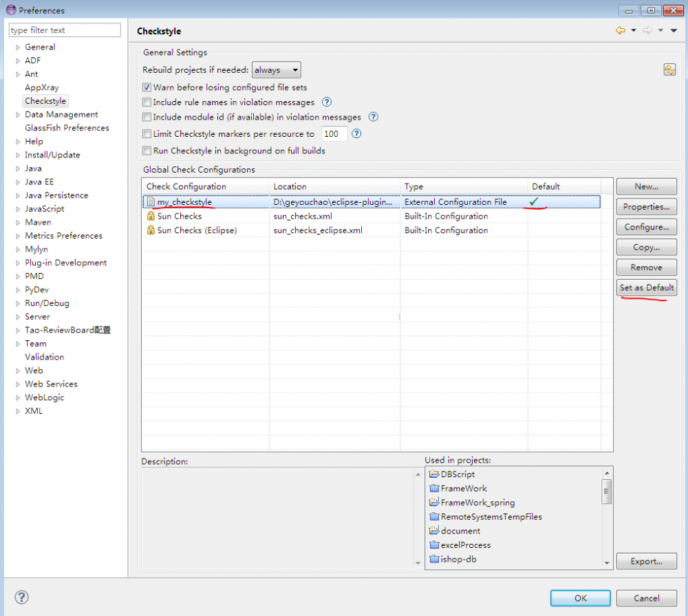Open the Rebuild projects if needed dropdown
The height and width of the screenshot is (616, 688).
277,69
